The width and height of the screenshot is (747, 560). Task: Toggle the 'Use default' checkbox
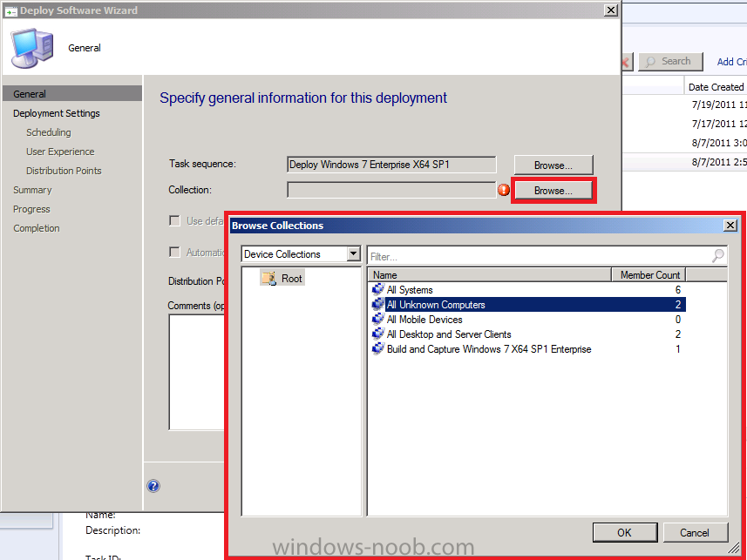175,220
